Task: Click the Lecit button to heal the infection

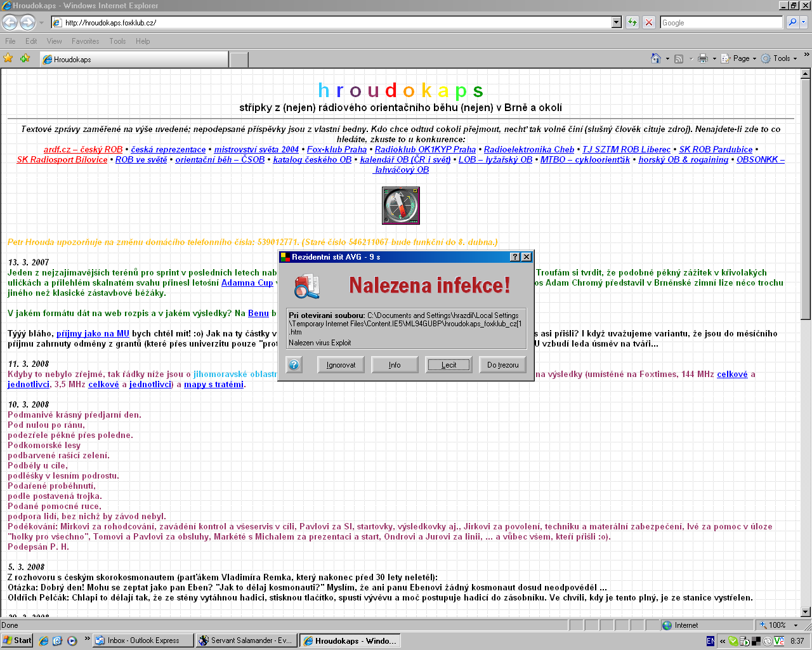Action: coord(449,365)
